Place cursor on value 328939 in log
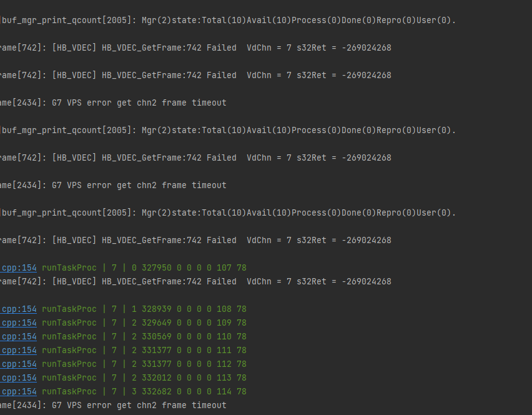 tap(156, 309)
